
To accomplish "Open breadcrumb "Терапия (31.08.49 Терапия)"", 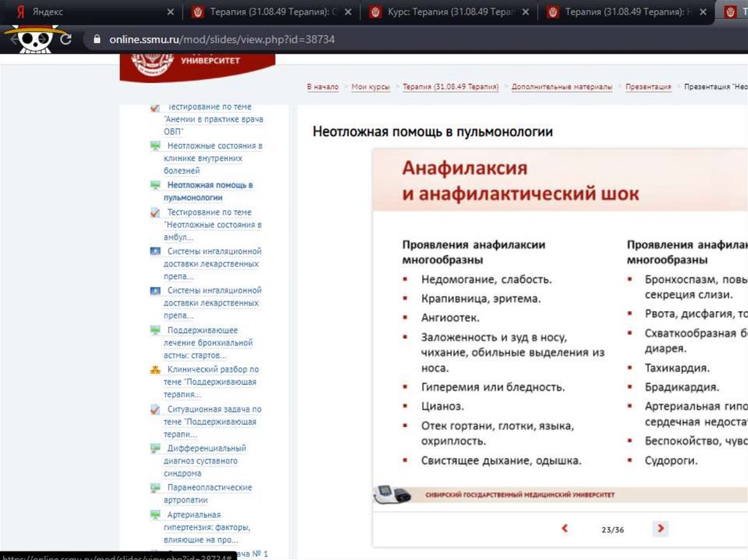I will coord(450,87).
